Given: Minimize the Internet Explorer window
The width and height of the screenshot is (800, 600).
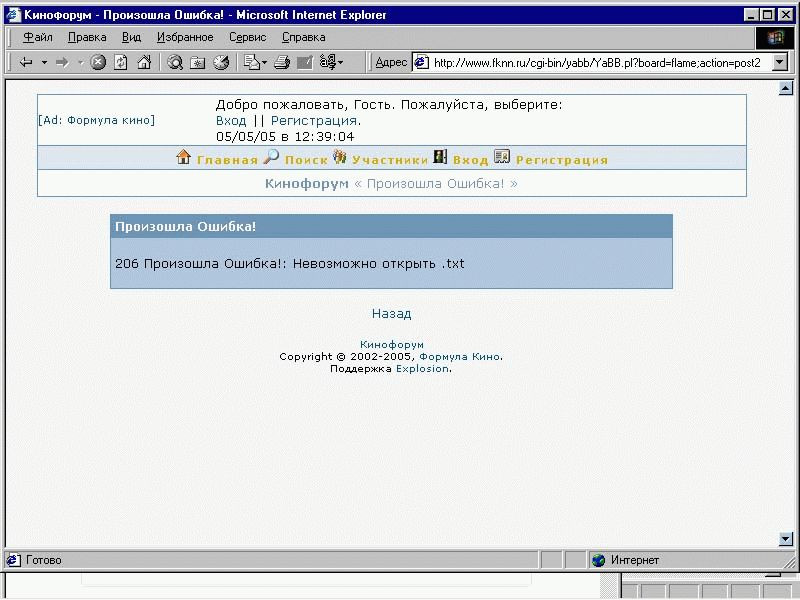Looking at the screenshot, I should pyautogui.click(x=751, y=15).
